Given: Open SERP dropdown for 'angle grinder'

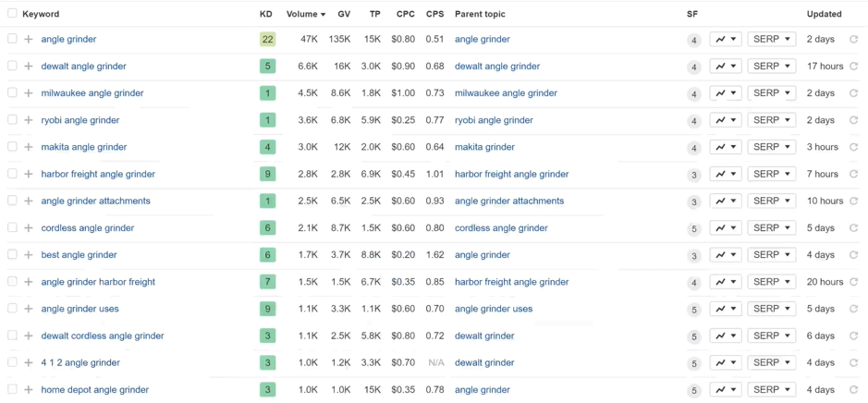Looking at the screenshot, I should [x=772, y=40].
